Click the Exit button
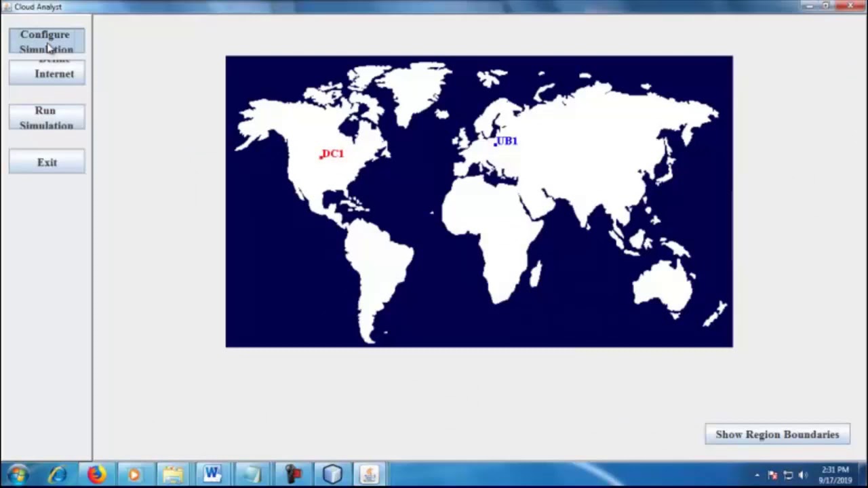Screen dimensions: 868x488 [47, 162]
